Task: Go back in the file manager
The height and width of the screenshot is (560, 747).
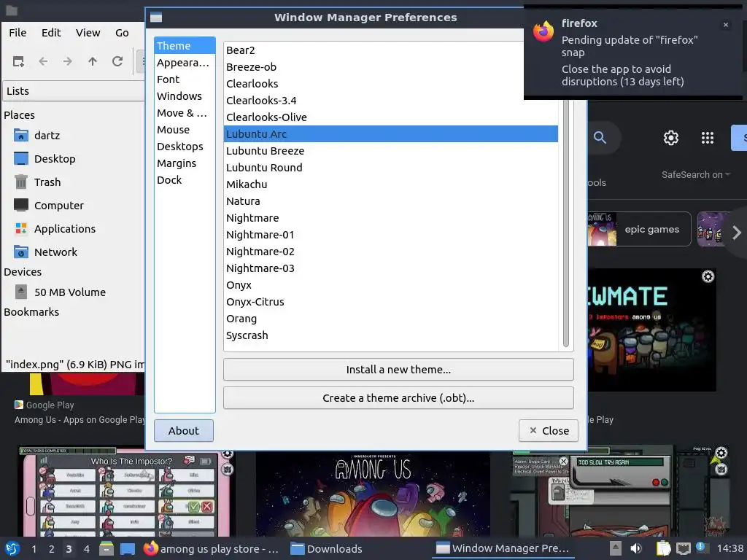Action: click(43, 61)
